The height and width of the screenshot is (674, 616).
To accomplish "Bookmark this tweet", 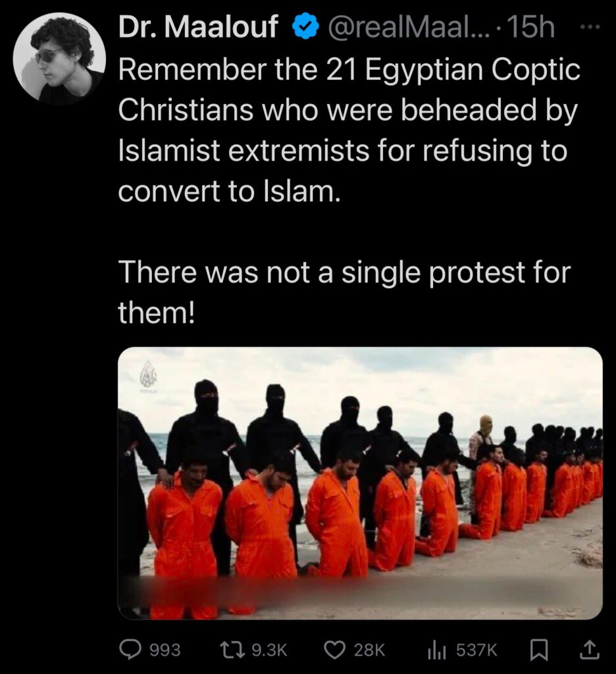I will pyautogui.click(x=538, y=650).
